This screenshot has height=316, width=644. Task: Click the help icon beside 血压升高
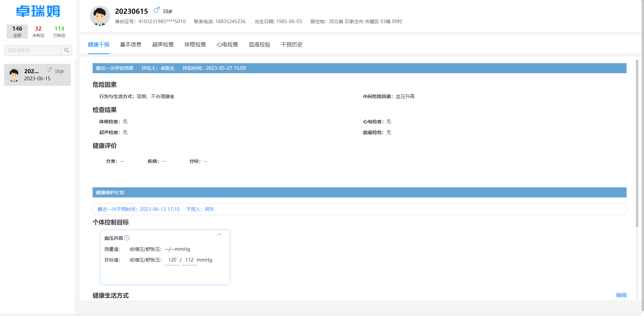(127, 238)
